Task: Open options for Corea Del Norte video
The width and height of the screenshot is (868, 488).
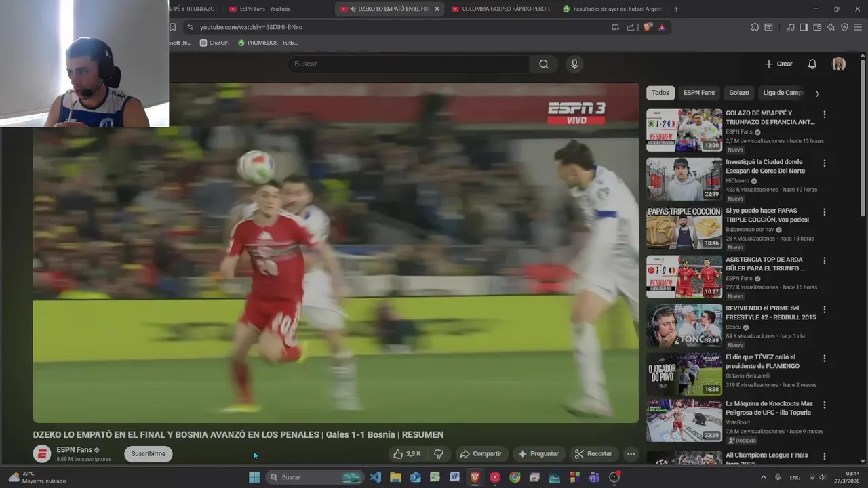Action: tap(825, 163)
